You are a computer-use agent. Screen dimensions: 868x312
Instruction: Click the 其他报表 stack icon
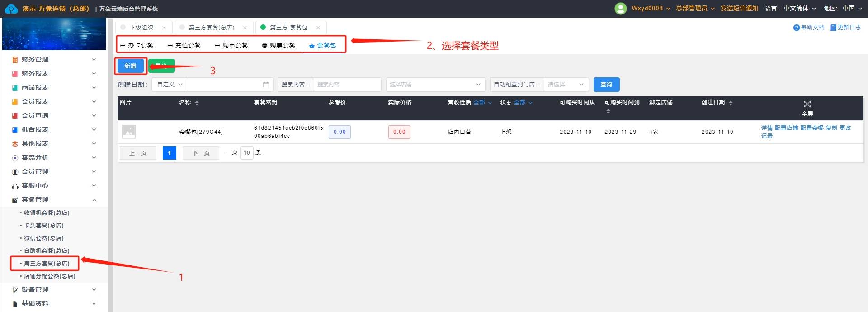[x=15, y=144]
